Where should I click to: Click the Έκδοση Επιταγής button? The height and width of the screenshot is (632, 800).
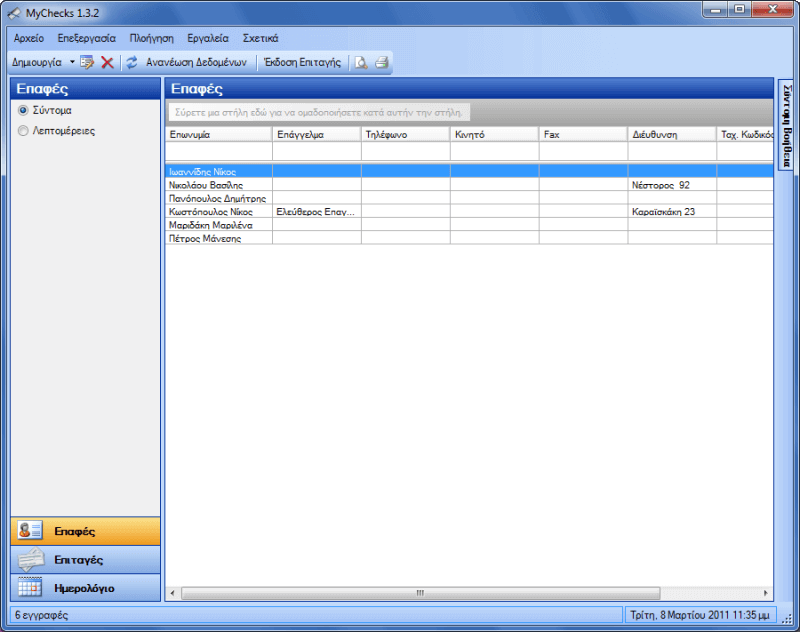(x=301, y=62)
